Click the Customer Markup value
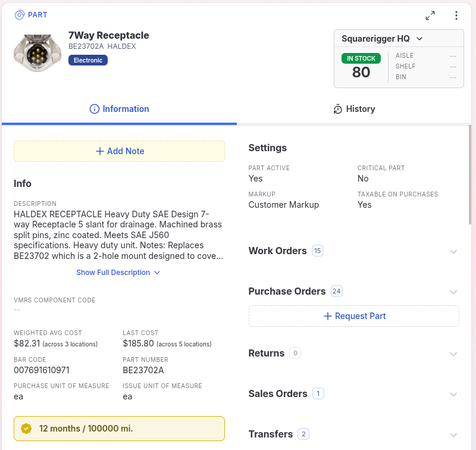The image size is (476, 450). click(284, 205)
